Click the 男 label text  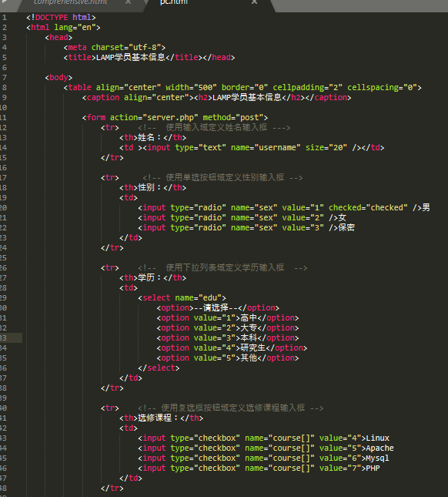click(426, 207)
